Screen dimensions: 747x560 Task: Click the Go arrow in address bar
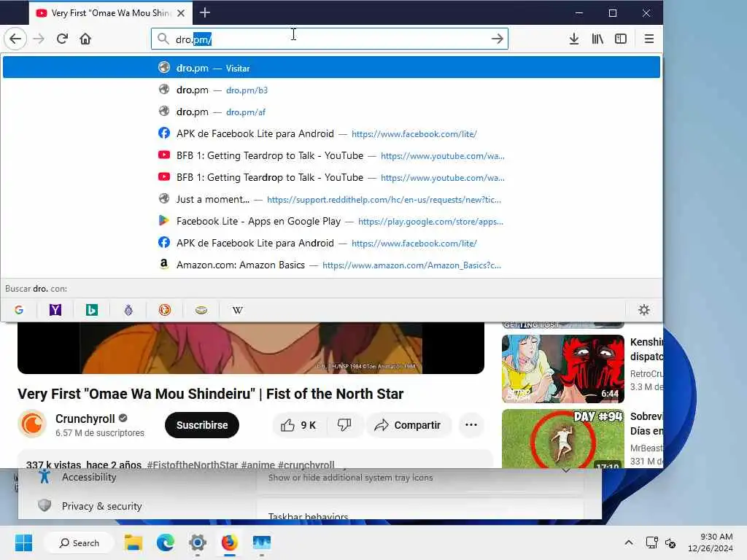(x=497, y=39)
